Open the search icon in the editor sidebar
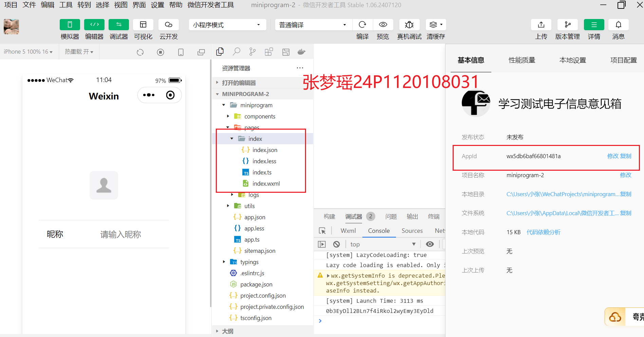Screen dimensions: 644x337 point(236,52)
